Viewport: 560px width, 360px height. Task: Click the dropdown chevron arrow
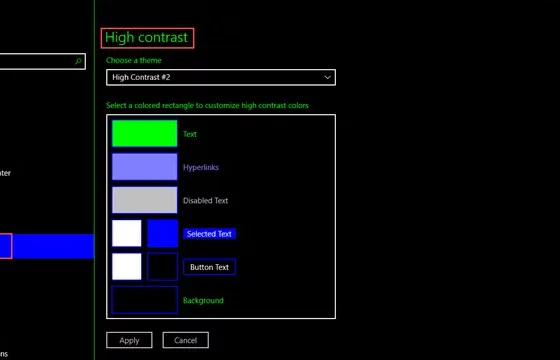click(327, 77)
